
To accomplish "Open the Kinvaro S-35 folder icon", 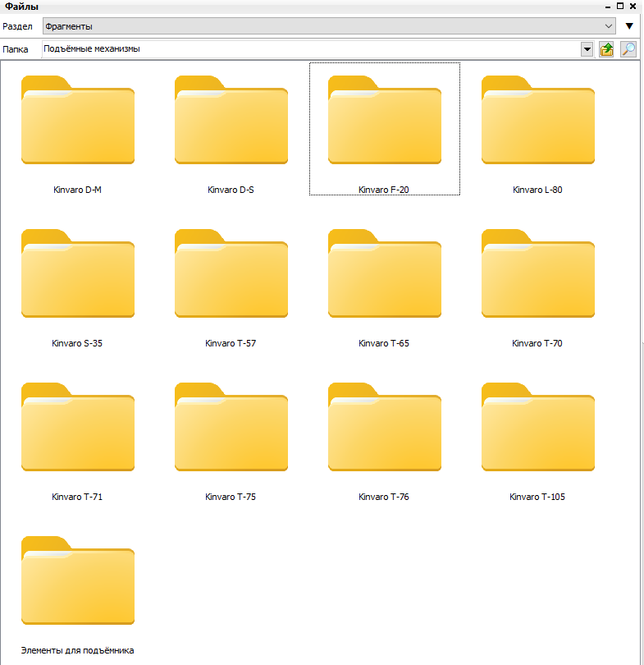I will click(78, 273).
